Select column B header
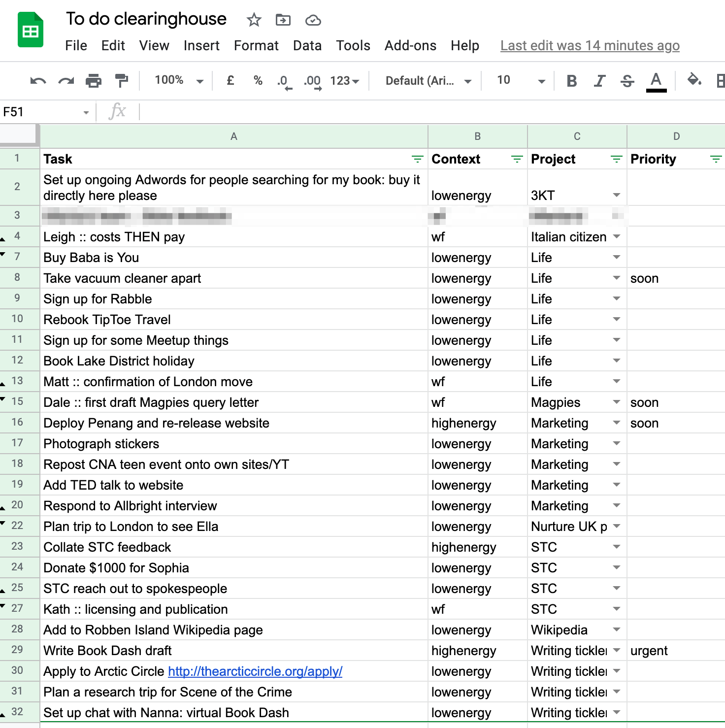This screenshot has width=725, height=728. 478,136
